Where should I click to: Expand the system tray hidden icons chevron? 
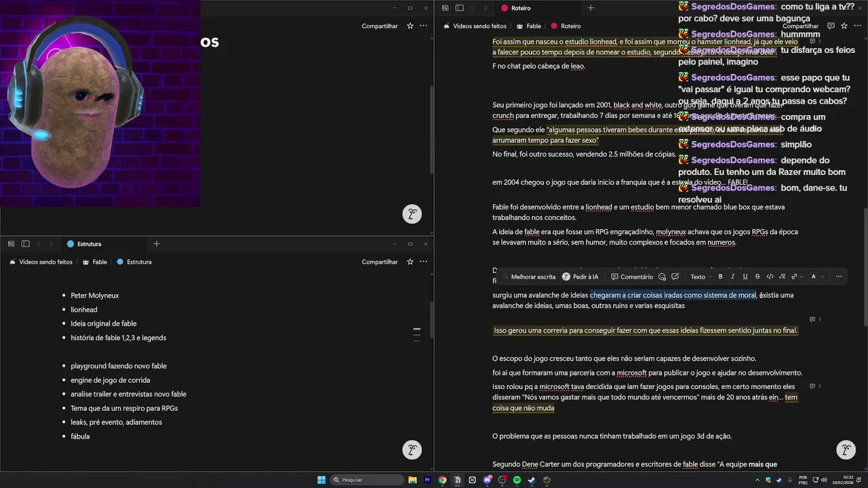757,480
